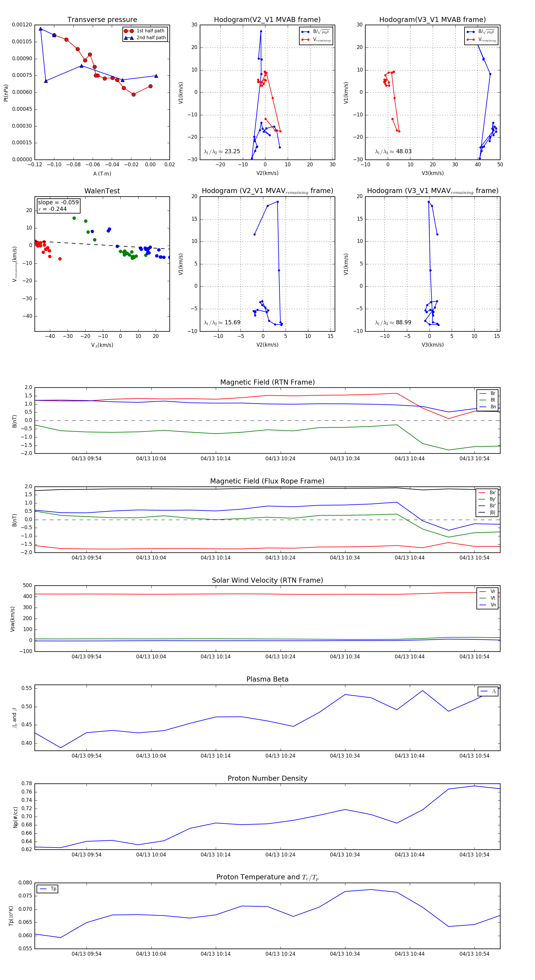Click the '0.00120' tick on Transverse pressure axis
Viewport: 535px width, 980px height.
pyautogui.click(x=22, y=25)
